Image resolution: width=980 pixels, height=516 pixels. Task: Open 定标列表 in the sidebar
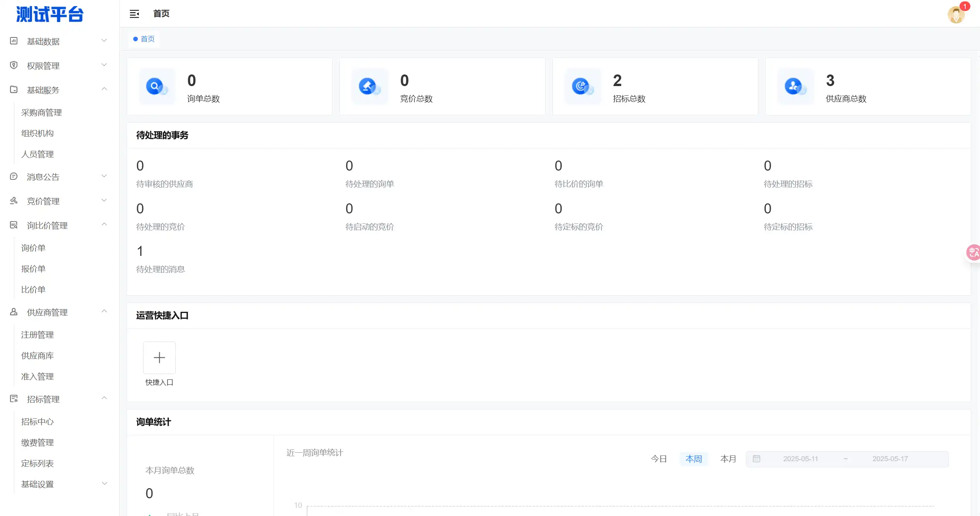37,464
